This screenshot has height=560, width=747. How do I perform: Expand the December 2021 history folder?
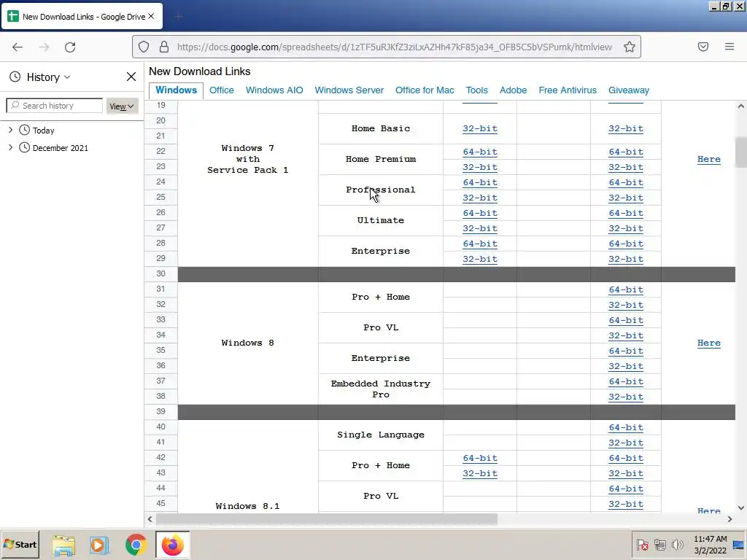(x=10, y=147)
